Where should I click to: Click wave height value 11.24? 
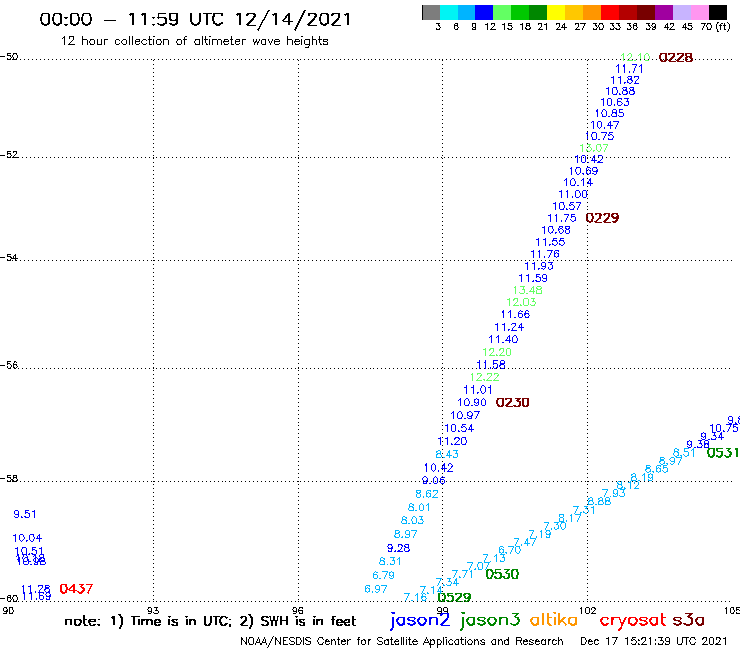click(x=509, y=327)
